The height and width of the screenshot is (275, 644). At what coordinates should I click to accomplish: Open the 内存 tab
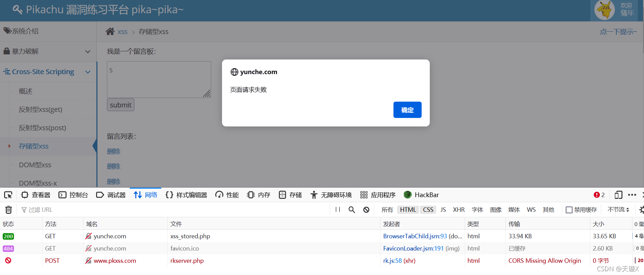point(258,195)
